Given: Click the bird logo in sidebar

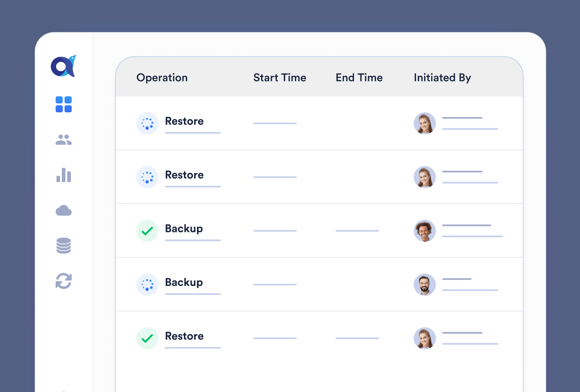Looking at the screenshot, I should [x=63, y=66].
